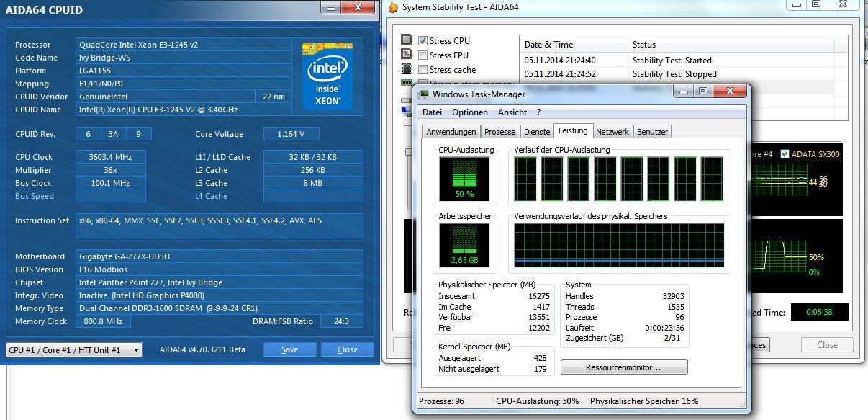Click the '100.1 MHz' bus clock value
The image size is (868, 420).
point(110,183)
